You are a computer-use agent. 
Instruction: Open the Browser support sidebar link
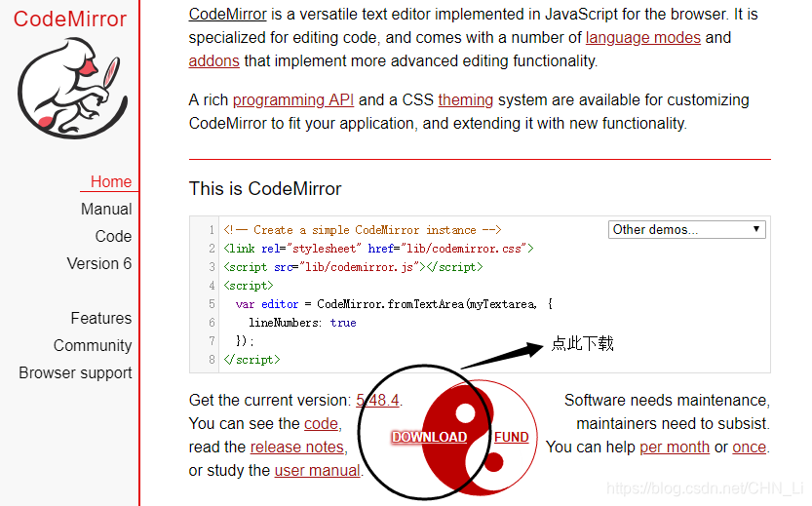76,372
